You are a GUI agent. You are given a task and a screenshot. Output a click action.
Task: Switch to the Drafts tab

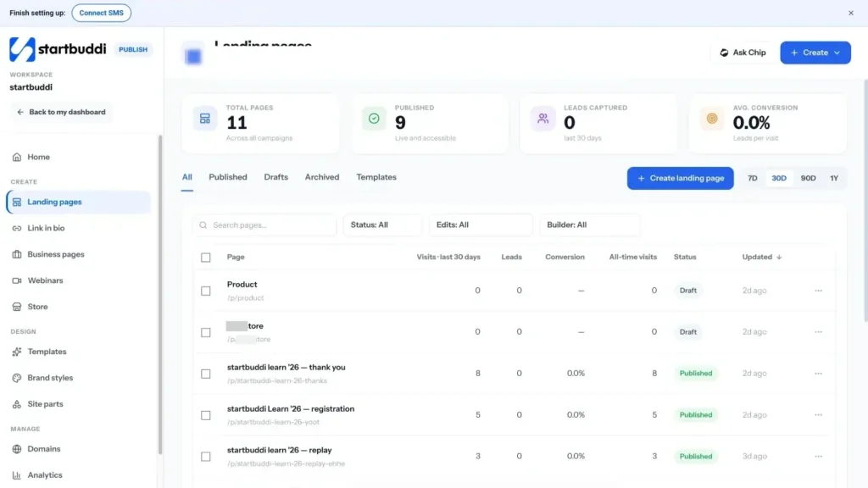click(275, 177)
